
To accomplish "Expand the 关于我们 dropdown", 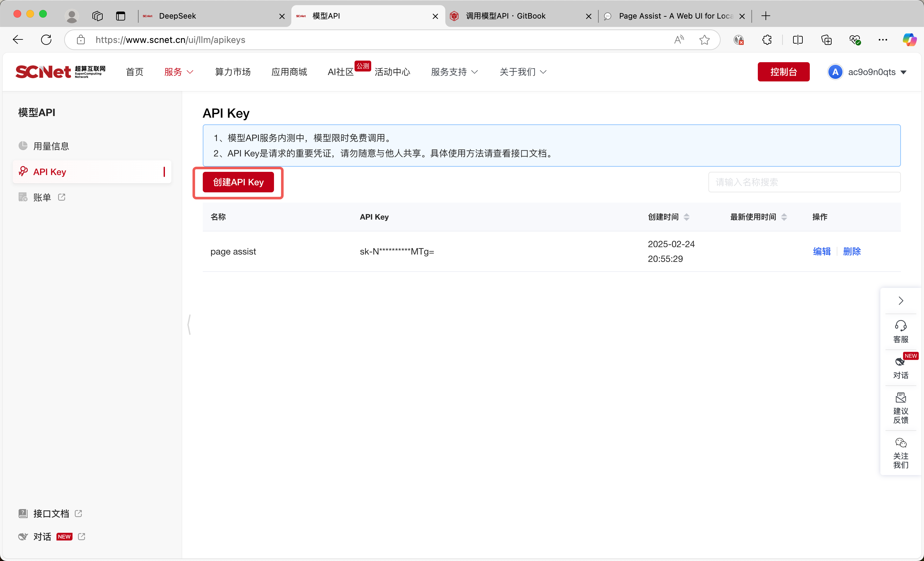I will coord(523,72).
